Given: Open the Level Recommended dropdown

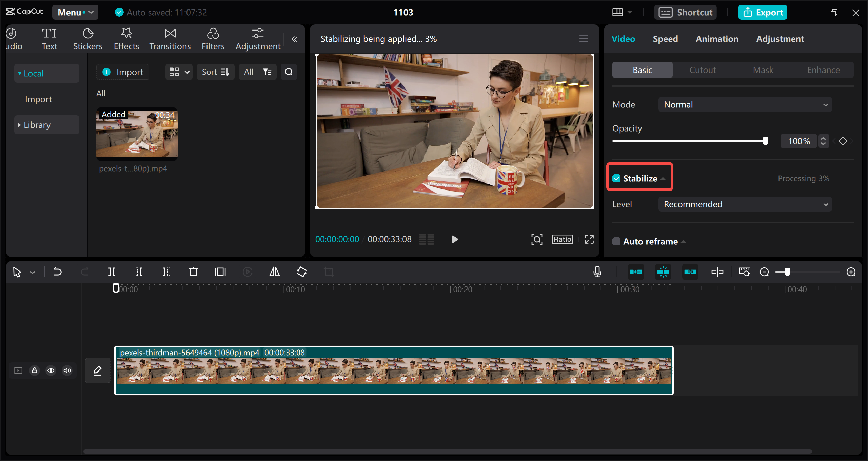Looking at the screenshot, I should click(x=745, y=204).
